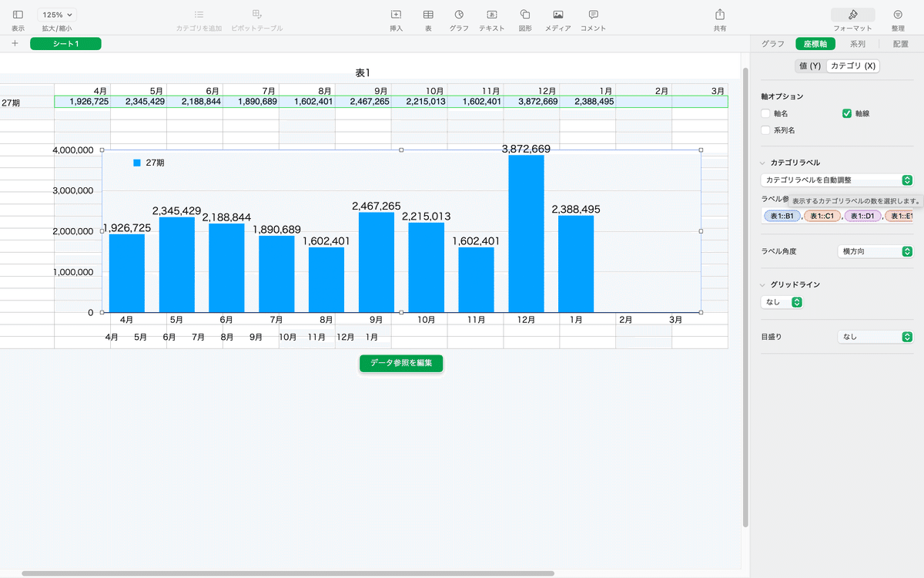Select cell with value 2,467,265 in table
The width and height of the screenshot is (924, 578).
(363, 101)
